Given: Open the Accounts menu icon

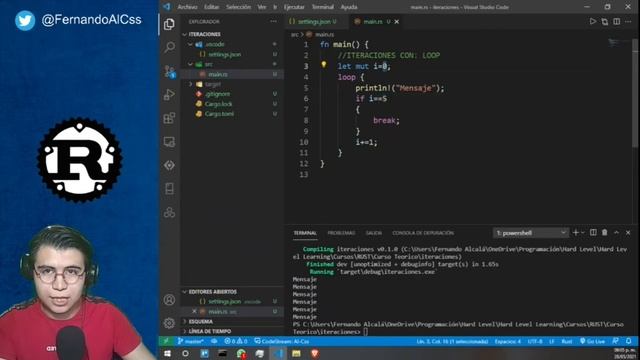Looking at the screenshot, I should point(169,300).
